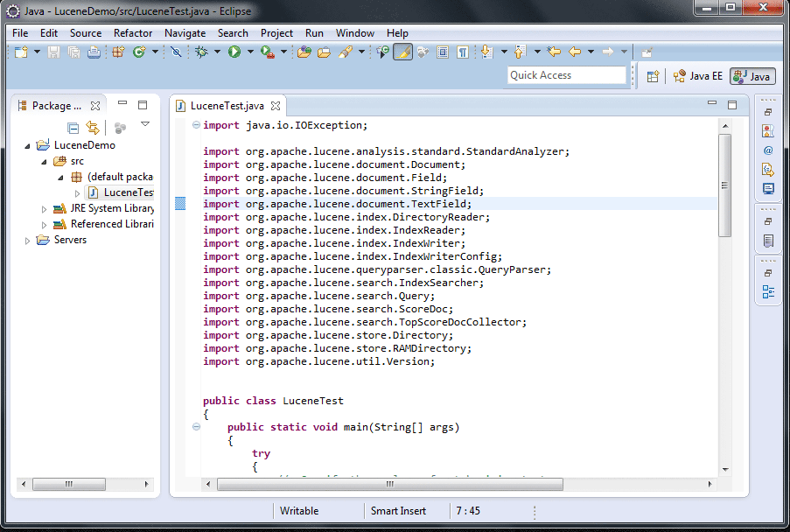Click the New Java Package icon
This screenshot has width=790, height=532.
click(x=118, y=52)
